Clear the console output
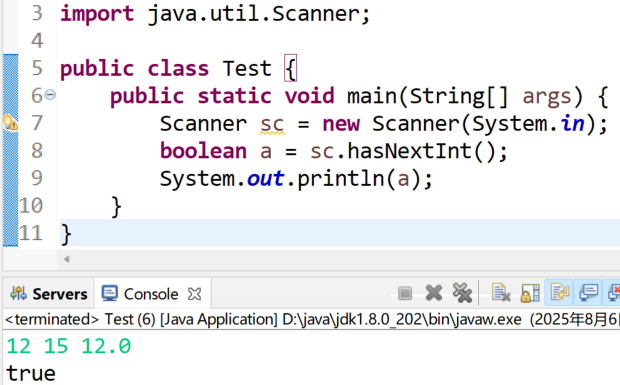Viewport: 620px width, 385px height. point(501,293)
